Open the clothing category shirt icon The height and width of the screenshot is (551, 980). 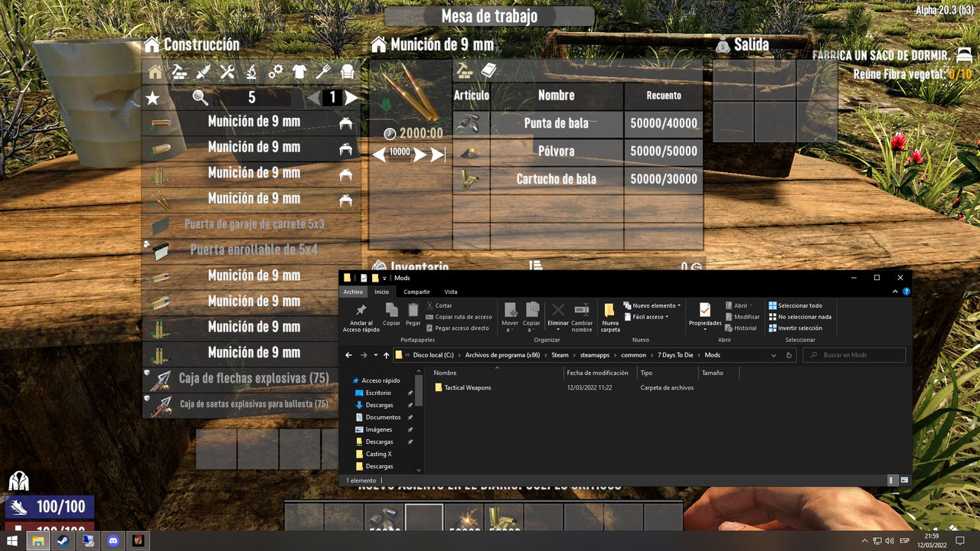tap(299, 72)
